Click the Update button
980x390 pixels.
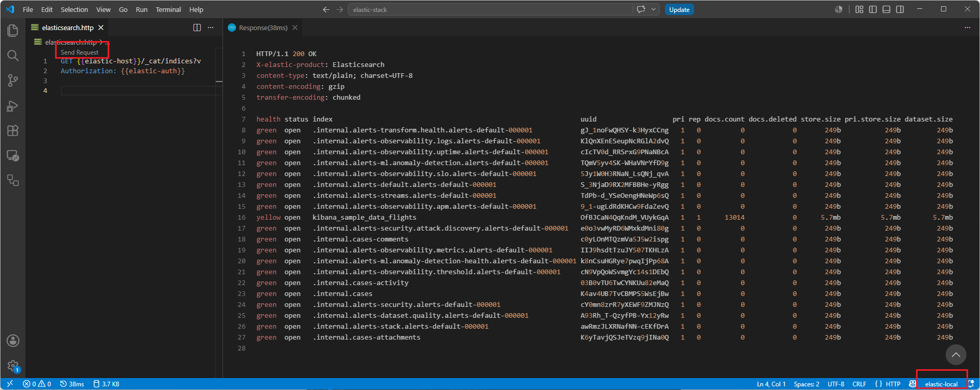pyautogui.click(x=679, y=9)
